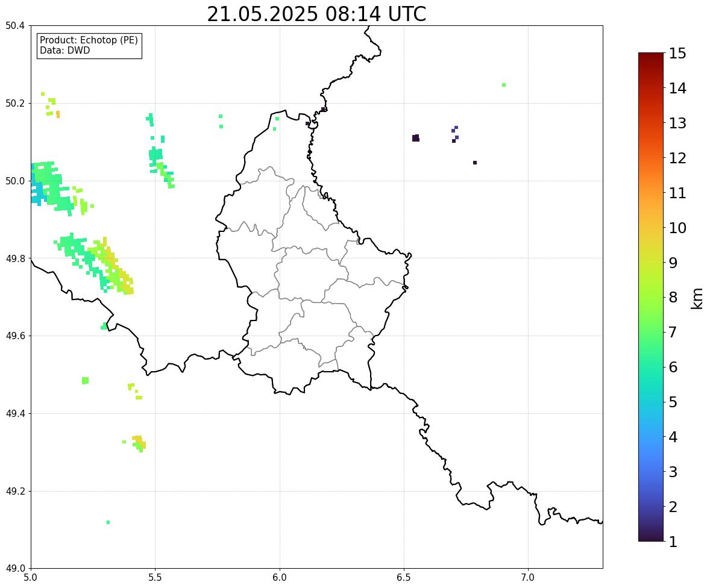Click the colorbar tick label 6
The height and width of the screenshot is (588, 710).
pos(673,367)
